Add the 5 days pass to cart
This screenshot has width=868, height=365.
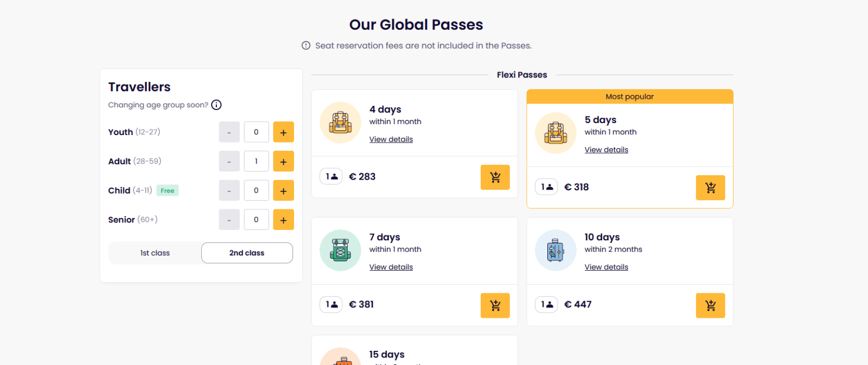point(710,188)
